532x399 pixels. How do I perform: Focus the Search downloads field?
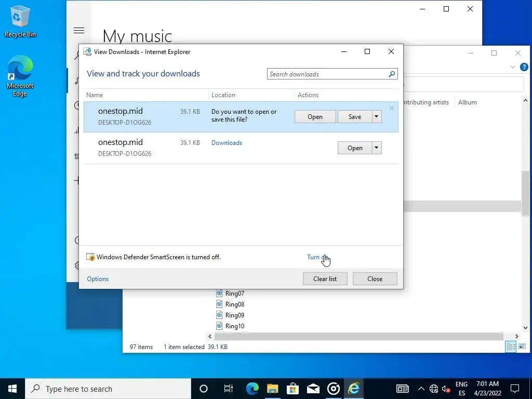[x=328, y=74]
